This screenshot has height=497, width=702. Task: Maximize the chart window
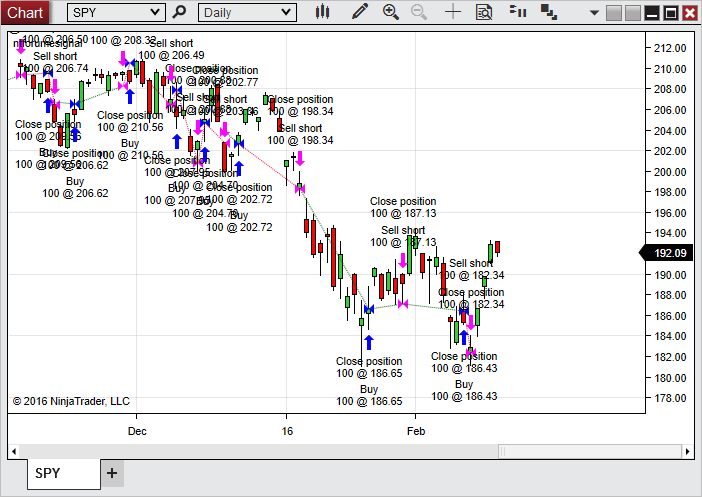point(671,13)
